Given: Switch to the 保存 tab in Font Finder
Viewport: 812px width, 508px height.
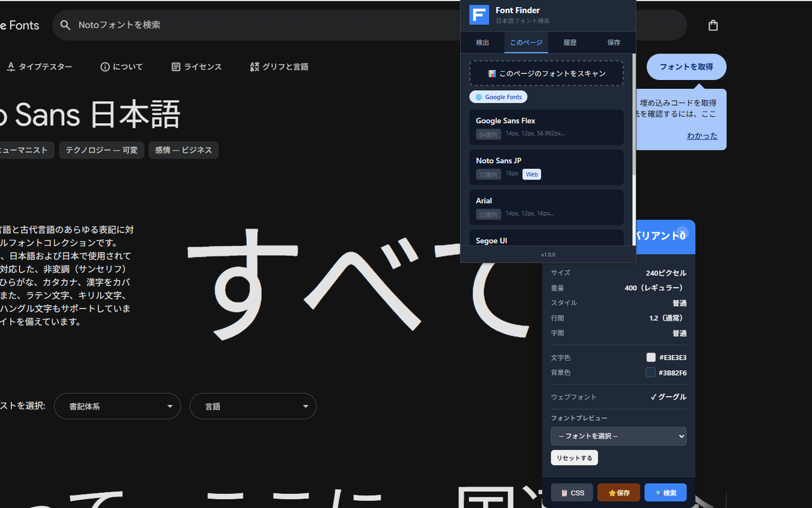Looking at the screenshot, I should pyautogui.click(x=613, y=42).
